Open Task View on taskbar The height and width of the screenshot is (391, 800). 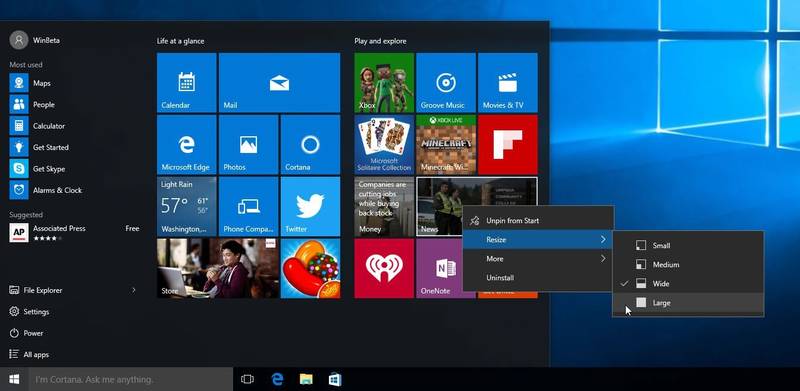(247, 379)
